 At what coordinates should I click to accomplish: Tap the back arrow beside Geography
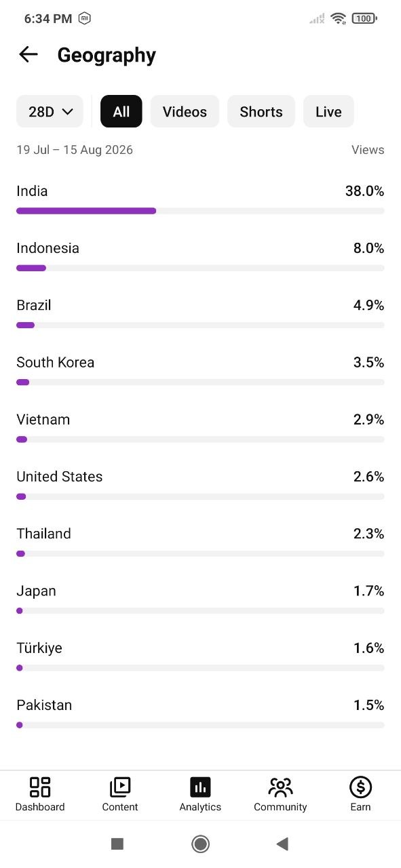click(28, 54)
